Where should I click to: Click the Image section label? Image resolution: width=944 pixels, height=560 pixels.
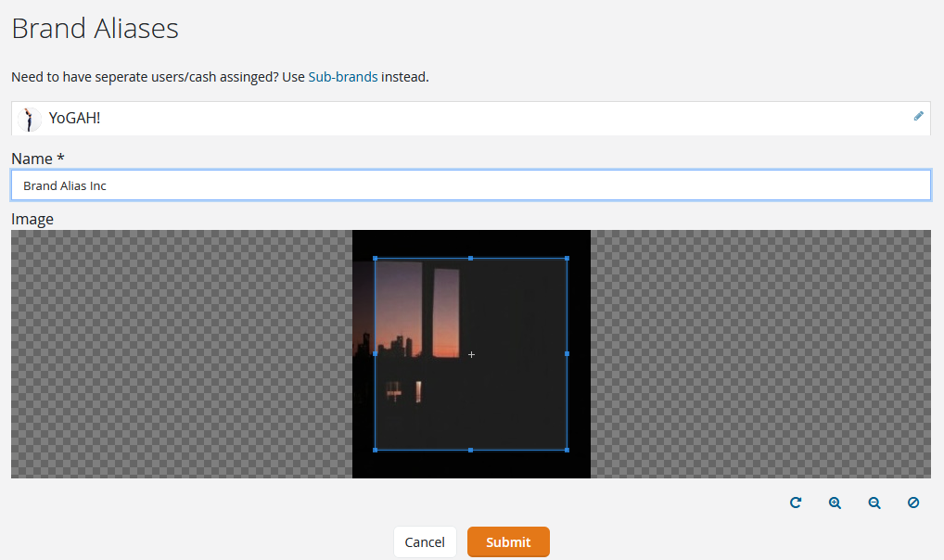pyautogui.click(x=32, y=219)
